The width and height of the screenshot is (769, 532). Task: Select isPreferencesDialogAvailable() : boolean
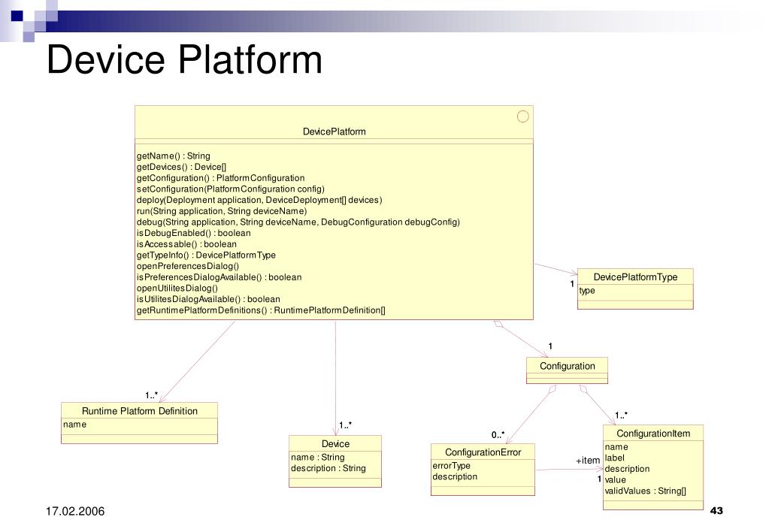click(x=219, y=277)
